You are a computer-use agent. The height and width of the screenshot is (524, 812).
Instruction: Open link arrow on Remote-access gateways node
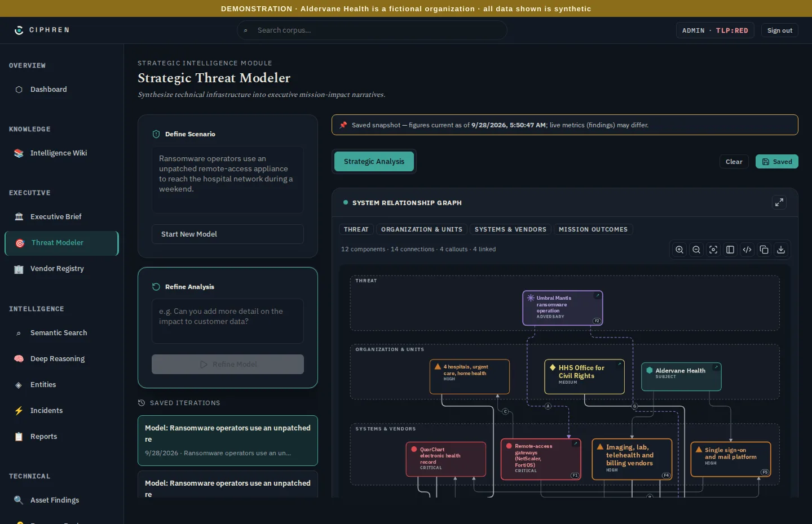click(x=575, y=444)
